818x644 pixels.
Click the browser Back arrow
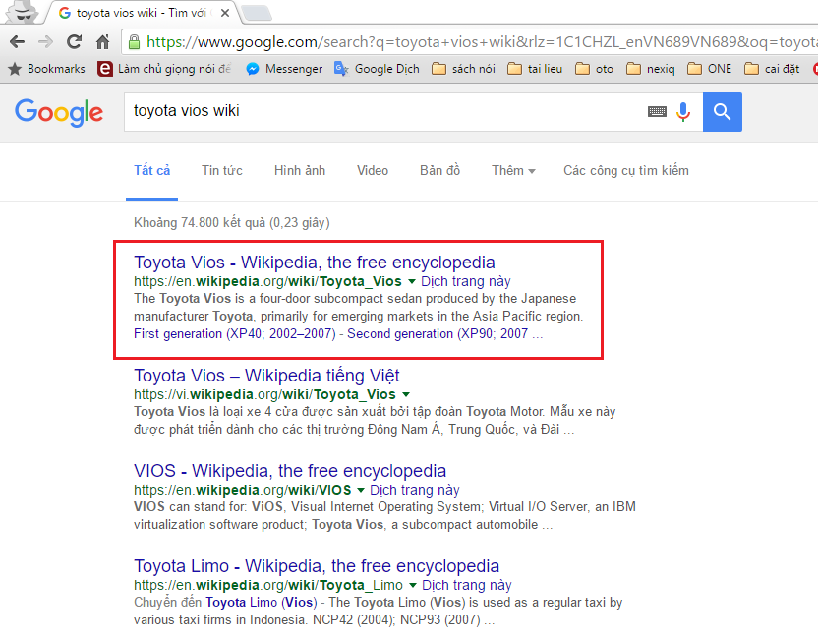pyautogui.click(x=18, y=41)
